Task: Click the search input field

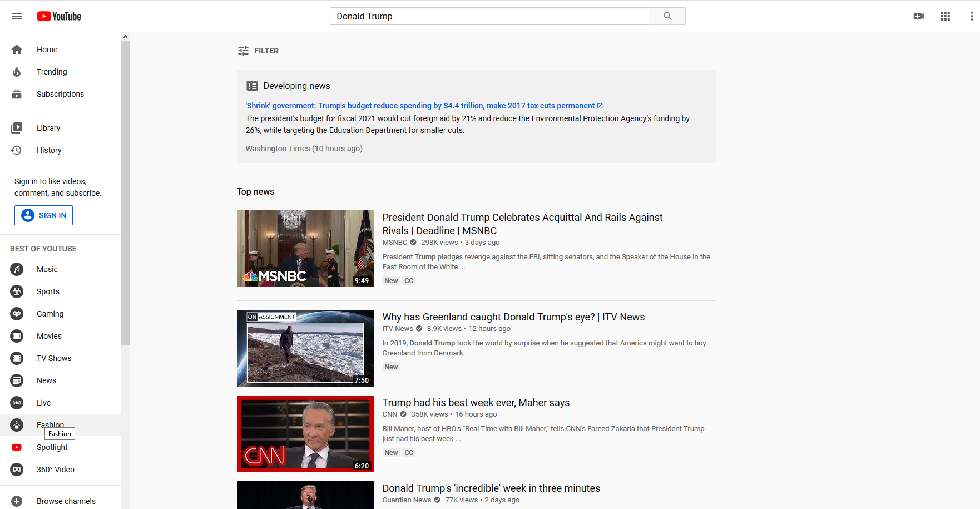Action: coord(490,16)
